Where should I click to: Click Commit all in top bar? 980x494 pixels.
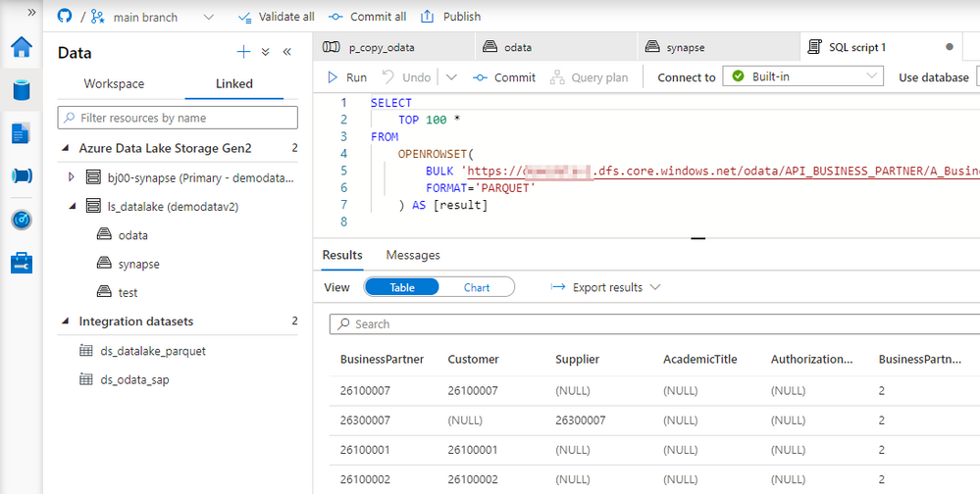click(x=368, y=17)
